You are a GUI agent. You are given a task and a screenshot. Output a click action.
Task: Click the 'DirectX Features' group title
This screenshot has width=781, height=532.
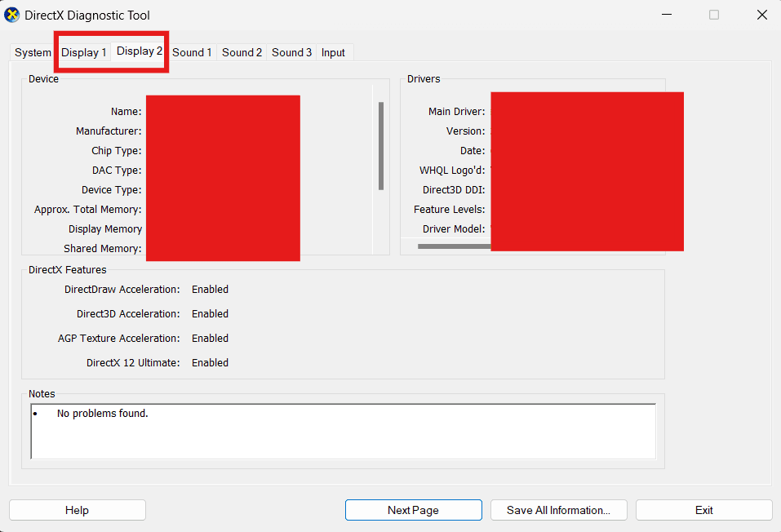67,270
